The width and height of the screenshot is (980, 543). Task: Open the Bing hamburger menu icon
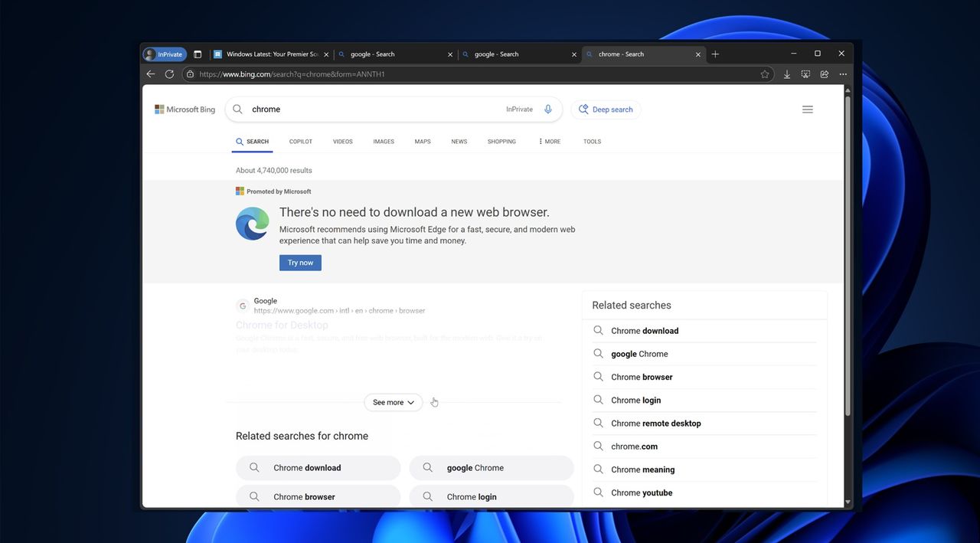(x=808, y=109)
